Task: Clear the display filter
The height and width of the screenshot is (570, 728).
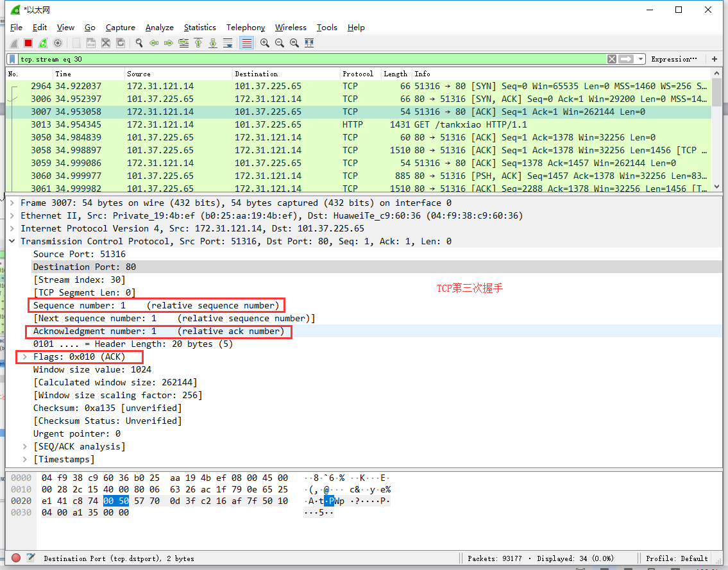Action: coord(612,59)
